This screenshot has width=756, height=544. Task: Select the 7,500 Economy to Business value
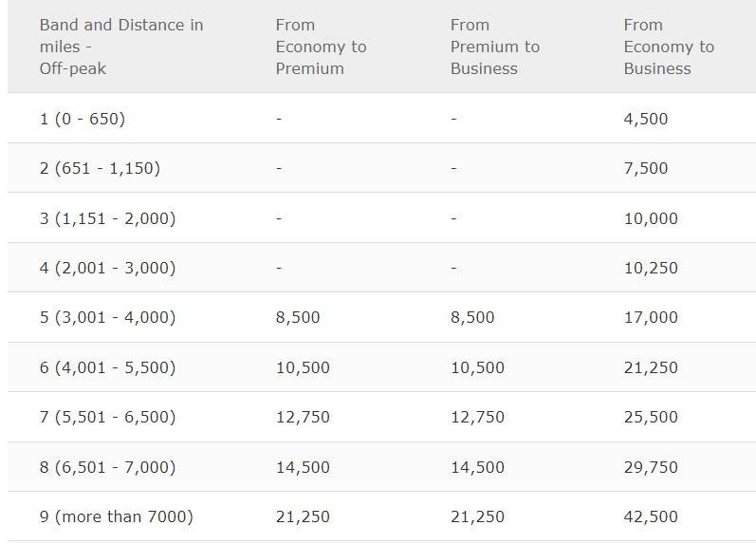646,168
